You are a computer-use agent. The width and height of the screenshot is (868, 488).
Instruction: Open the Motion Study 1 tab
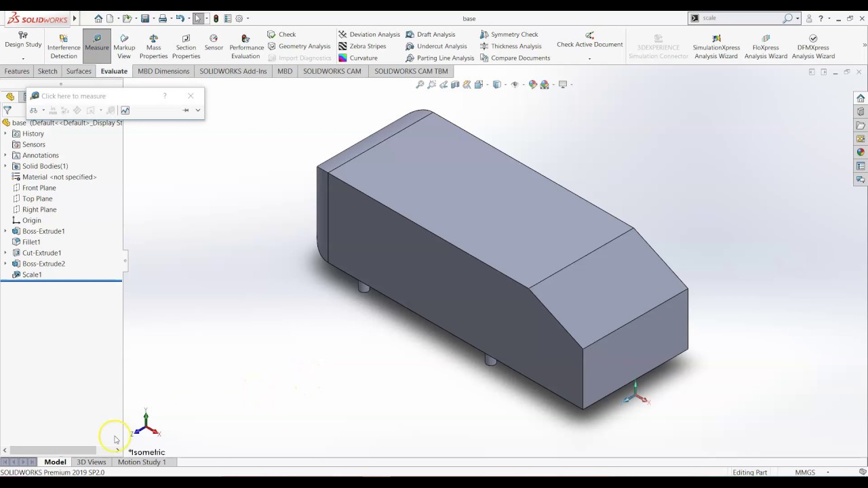pyautogui.click(x=142, y=462)
